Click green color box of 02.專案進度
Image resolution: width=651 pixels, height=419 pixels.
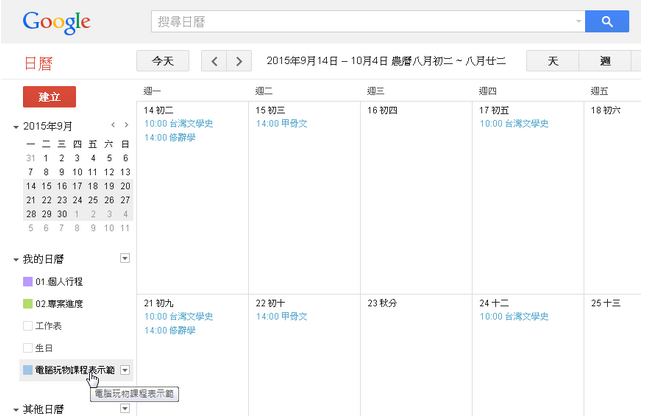(x=28, y=304)
